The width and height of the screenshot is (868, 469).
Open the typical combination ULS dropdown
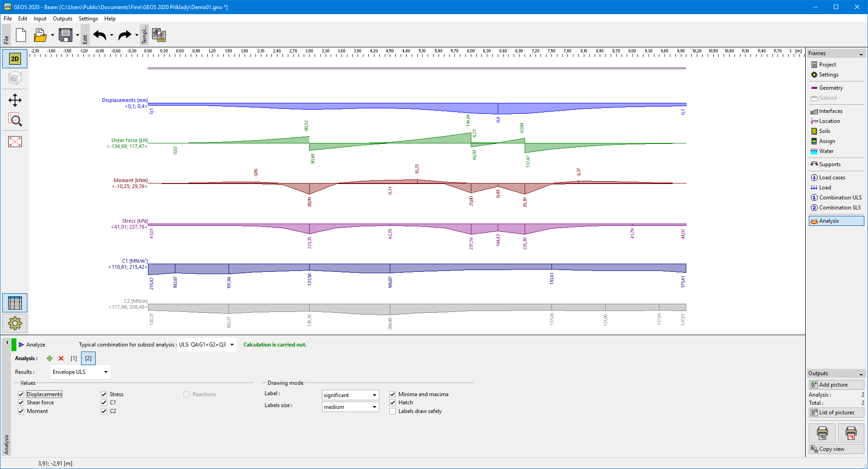click(x=206, y=345)
